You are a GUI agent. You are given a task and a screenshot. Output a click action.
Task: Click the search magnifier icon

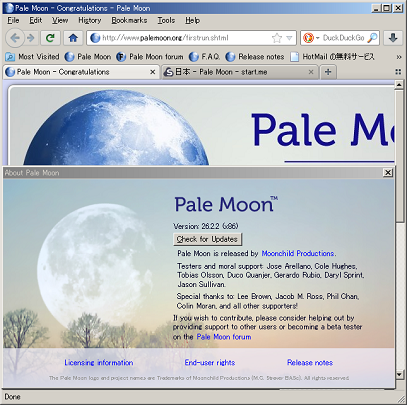click(373, 38)
